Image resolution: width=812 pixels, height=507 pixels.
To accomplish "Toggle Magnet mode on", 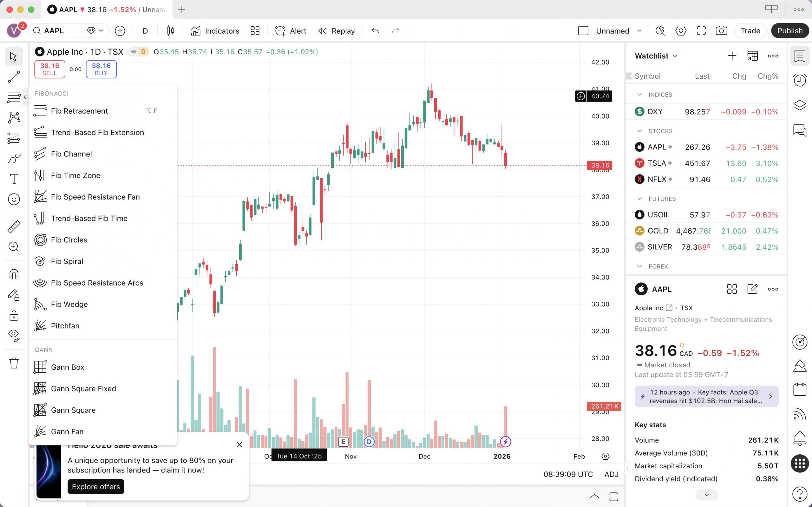I will [x=14, y=274].
